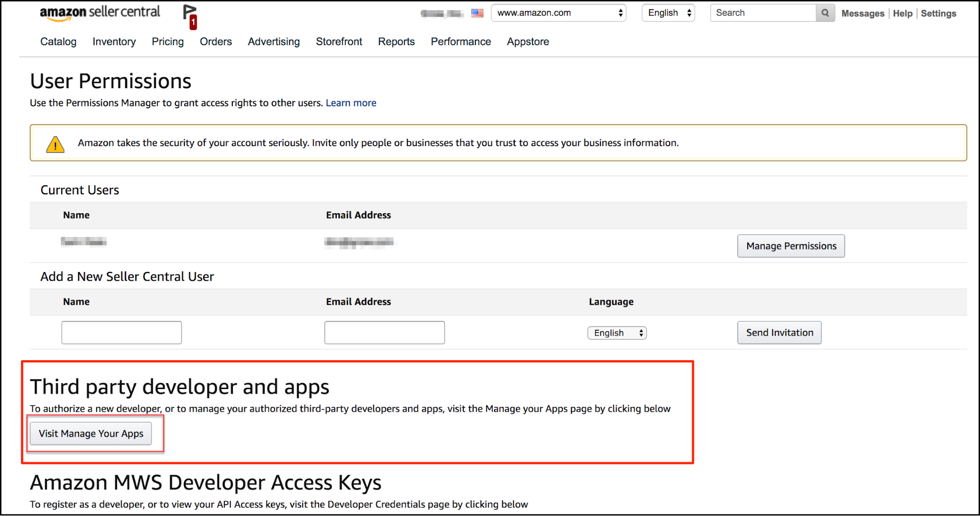Image resolution: width=980 pixels, height=516 pixels.
Task: Click the US flag icon
Action: [x=477, y=13]
